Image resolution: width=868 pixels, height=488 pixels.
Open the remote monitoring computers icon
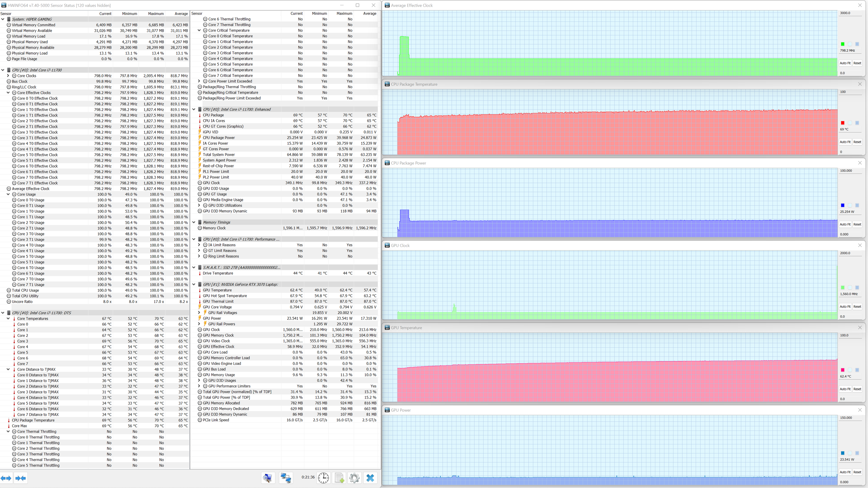tap(286, 478)
